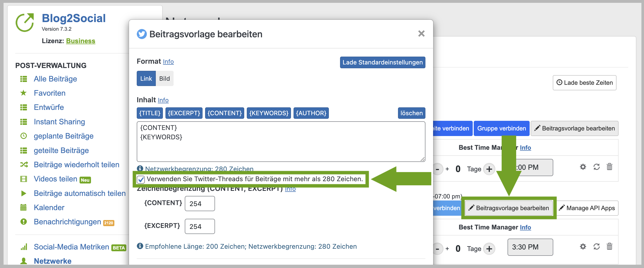Open the Business license link
The height and width of the screenshot is (268, 644).
81,41
